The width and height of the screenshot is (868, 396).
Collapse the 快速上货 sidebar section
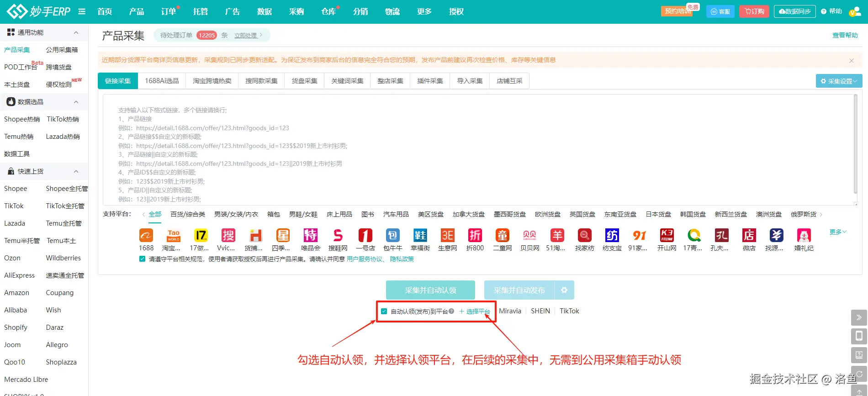pyautogui.click(x=76, y=171)
